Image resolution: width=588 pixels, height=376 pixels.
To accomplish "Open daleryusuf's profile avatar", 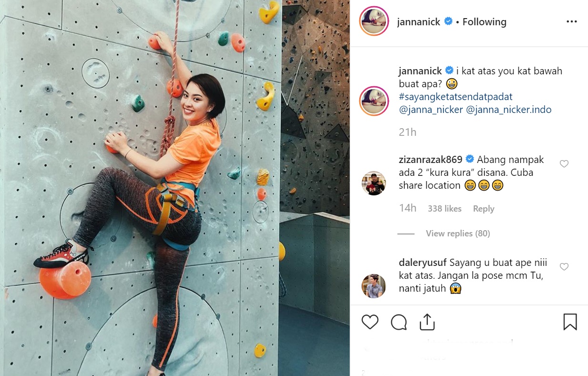I will click(373, 286).
